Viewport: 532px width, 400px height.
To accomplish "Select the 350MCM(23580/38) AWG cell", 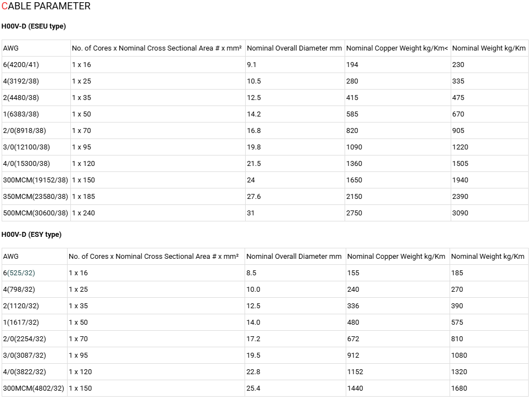I will pyautogui.click(x=36, y=197).
